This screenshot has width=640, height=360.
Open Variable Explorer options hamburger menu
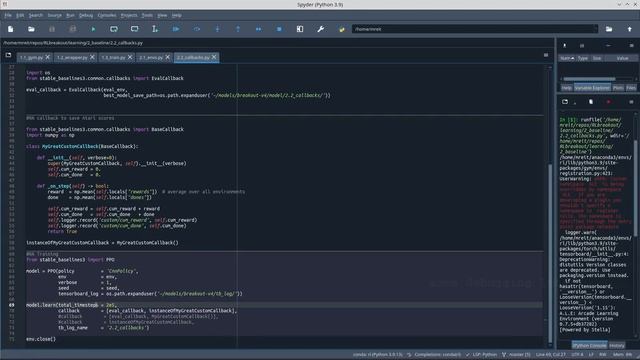(x=631, y=45)
